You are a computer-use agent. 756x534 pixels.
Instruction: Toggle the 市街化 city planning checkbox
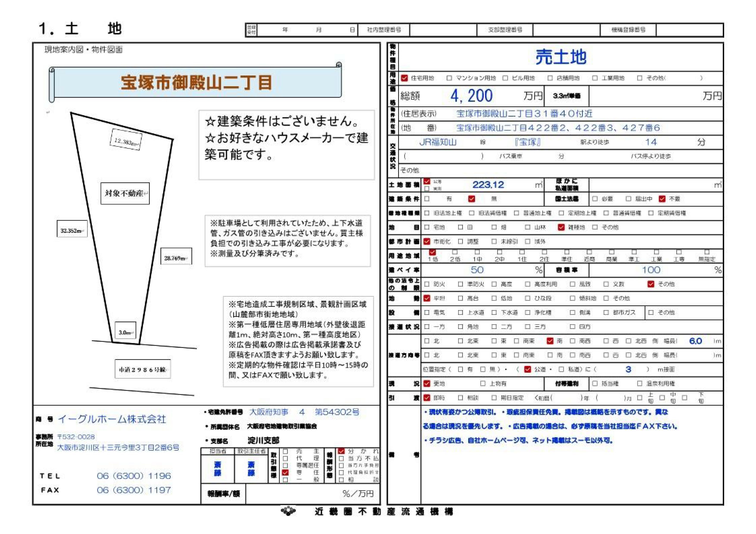click(427, 241)
